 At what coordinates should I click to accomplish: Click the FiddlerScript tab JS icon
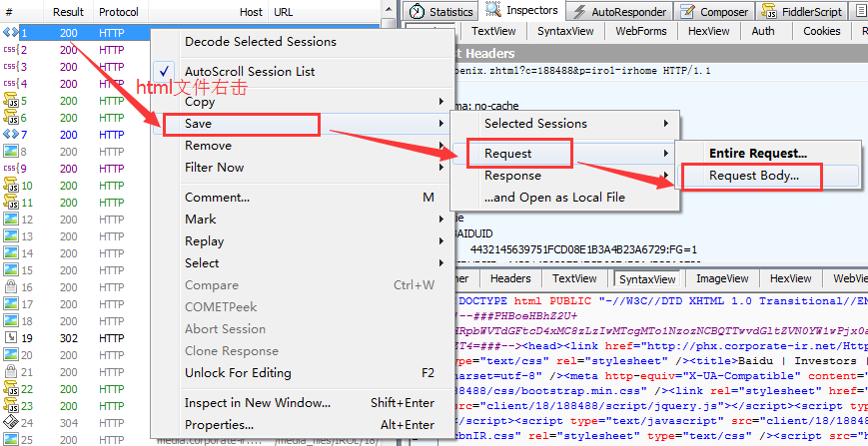click(x=769, y=12)
